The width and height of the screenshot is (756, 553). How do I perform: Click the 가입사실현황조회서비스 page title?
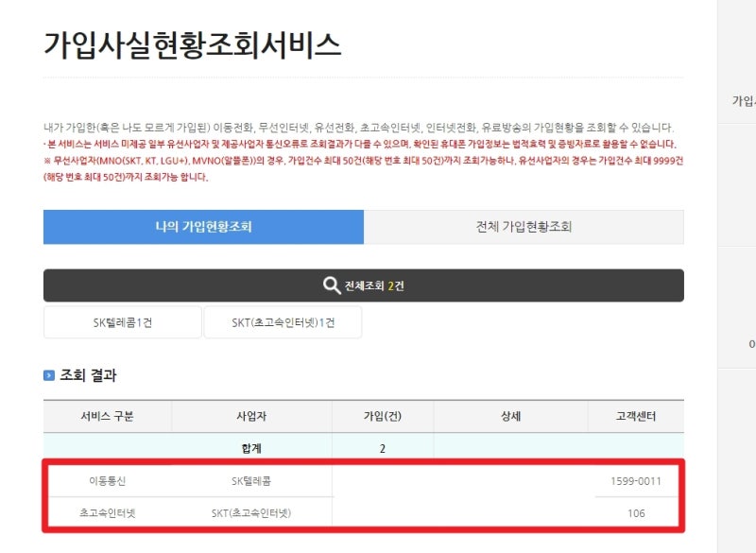193,44
